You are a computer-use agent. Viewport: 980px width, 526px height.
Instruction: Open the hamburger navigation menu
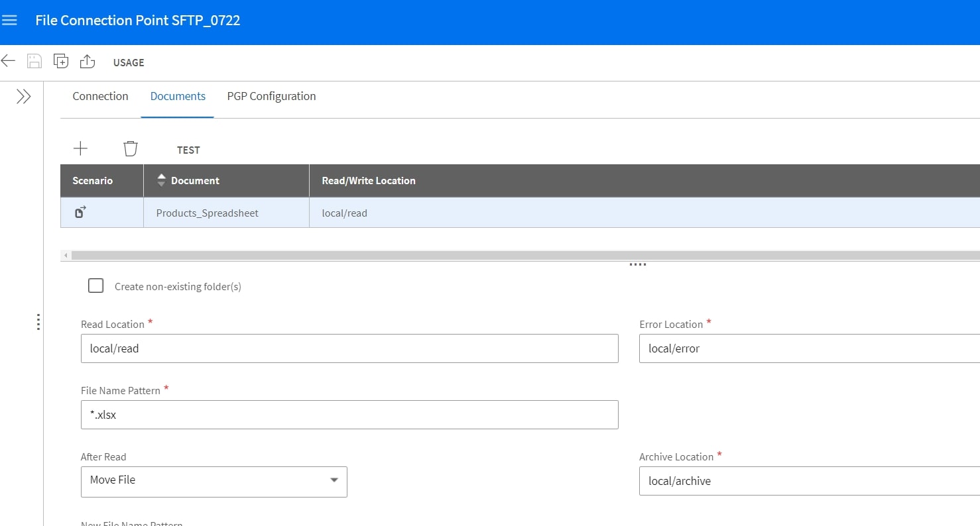(9, 21)
